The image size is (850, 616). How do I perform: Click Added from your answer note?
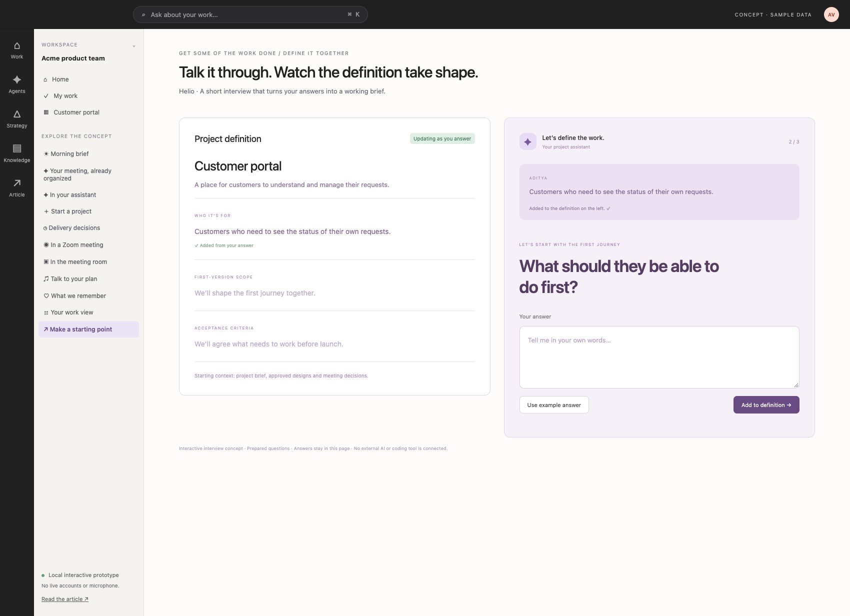tap(224, 245)
